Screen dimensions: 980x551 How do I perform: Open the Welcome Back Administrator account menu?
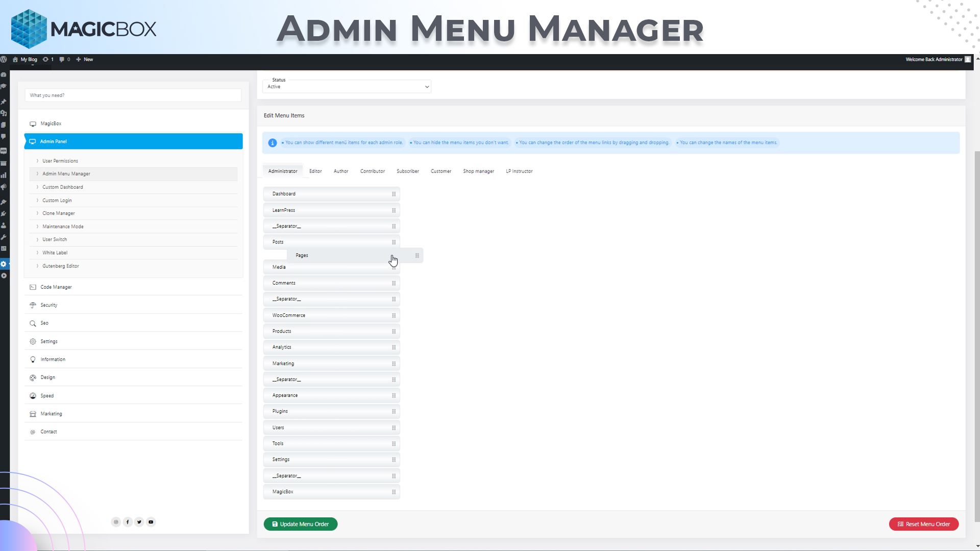click(x=938, y=60)
